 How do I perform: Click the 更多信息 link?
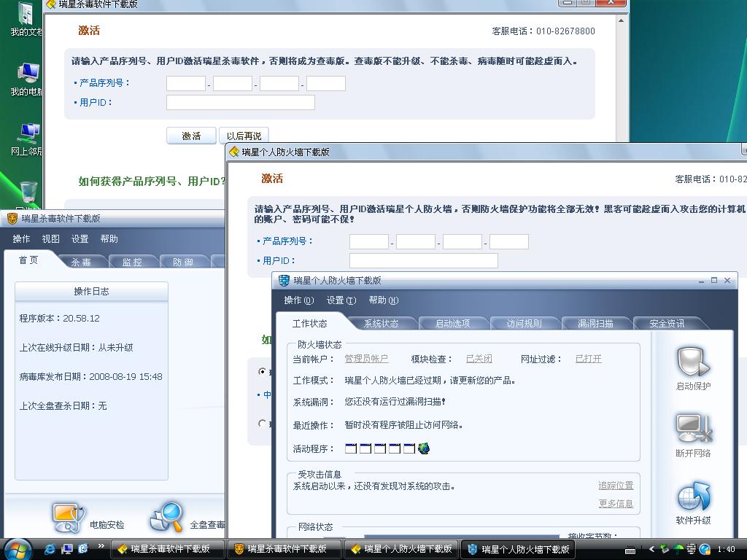click(x=616, y=503)
